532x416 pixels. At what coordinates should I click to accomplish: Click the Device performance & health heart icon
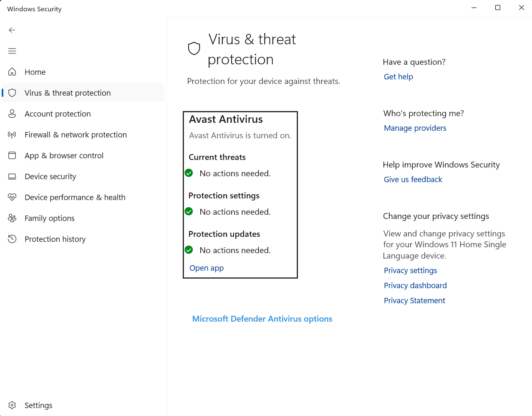click(x=12, y=197)
